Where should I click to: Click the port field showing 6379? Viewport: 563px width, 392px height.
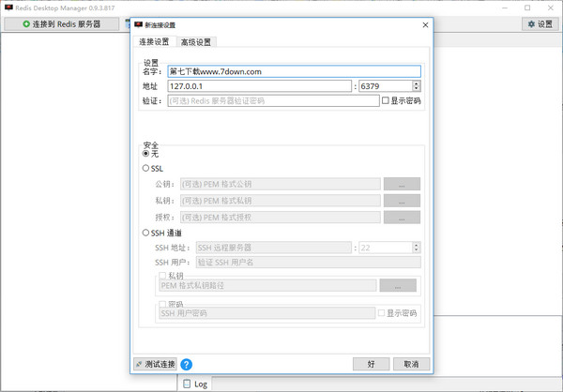coord(386,86)
